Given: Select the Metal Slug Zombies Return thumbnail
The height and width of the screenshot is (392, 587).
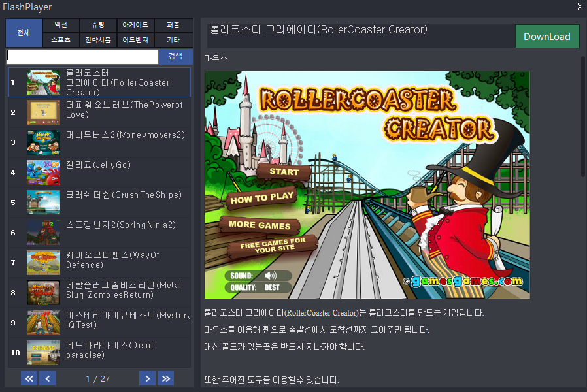Looking at the screenshot, I should 43,293.
